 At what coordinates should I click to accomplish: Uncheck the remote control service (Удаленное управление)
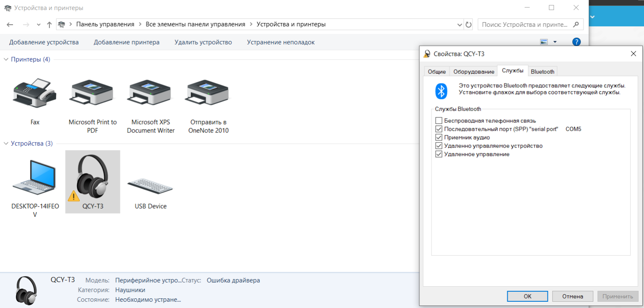[439, 154]
